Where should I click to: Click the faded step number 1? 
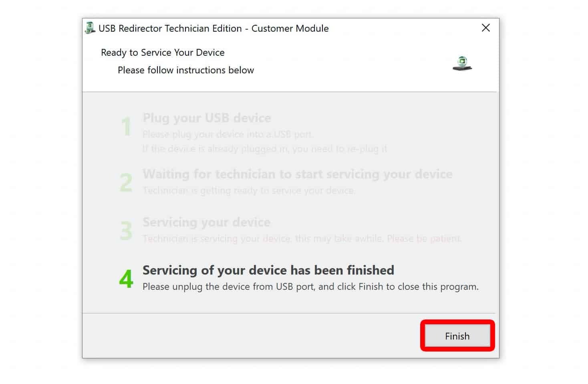click(126, 127)
